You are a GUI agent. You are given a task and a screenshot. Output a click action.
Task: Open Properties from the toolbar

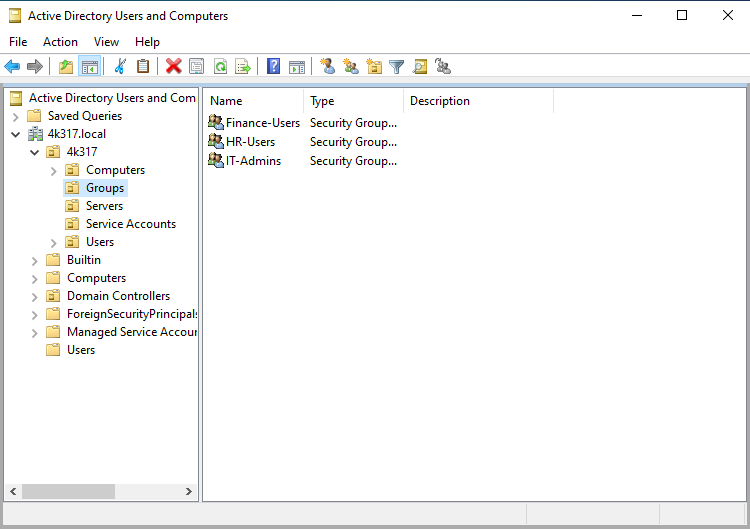(197, 66)
